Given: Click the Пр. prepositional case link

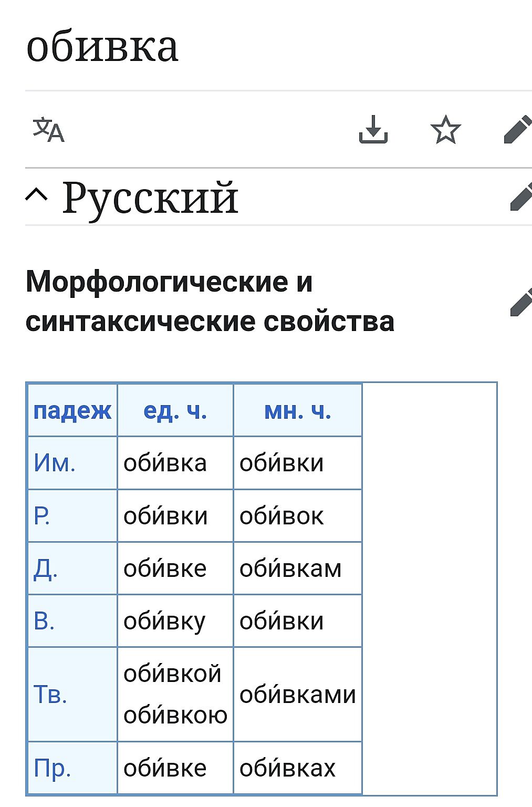Looking at the screenshot, I should (x=52, y=768).
